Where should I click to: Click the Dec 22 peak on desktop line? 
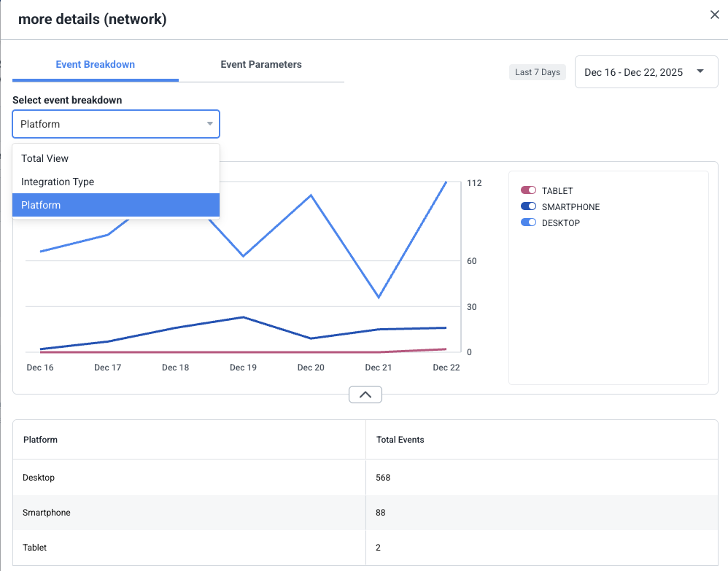pos(446,182)
